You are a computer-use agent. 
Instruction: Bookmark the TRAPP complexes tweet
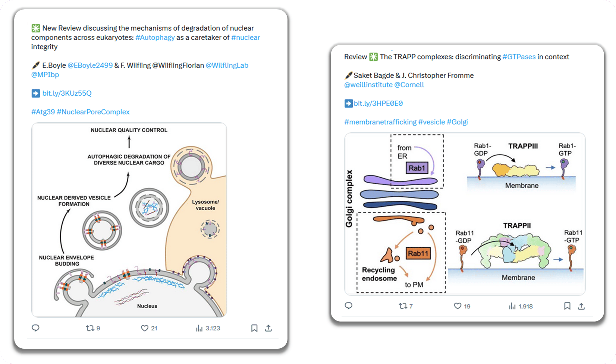point(567,306)
